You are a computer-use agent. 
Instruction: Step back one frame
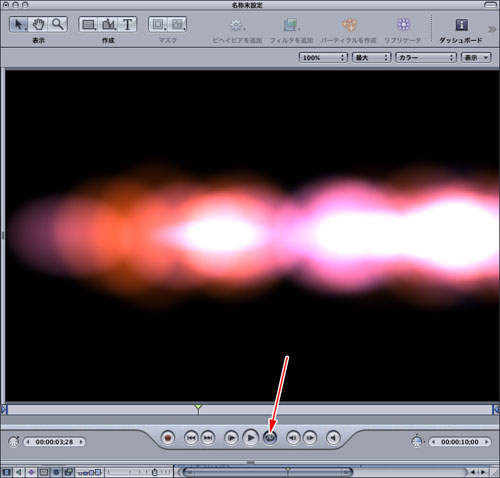click(x=293, y=438)
